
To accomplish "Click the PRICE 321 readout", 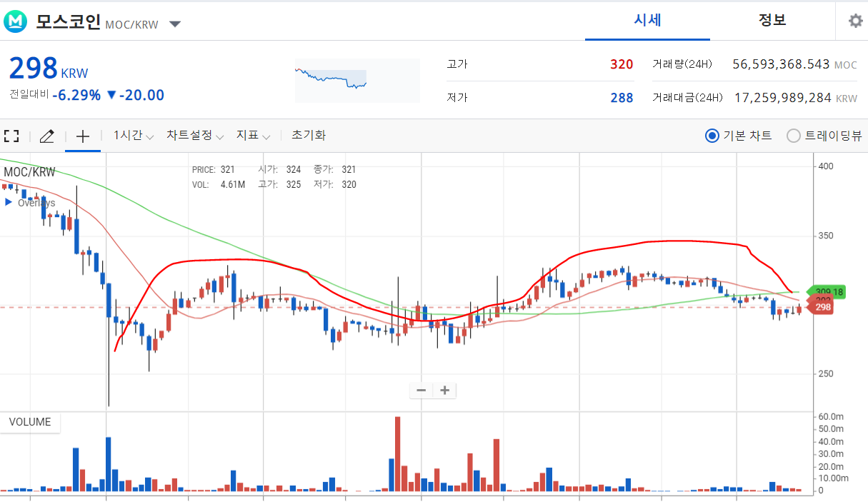I will pyautogui.click(x=214, y=169).
